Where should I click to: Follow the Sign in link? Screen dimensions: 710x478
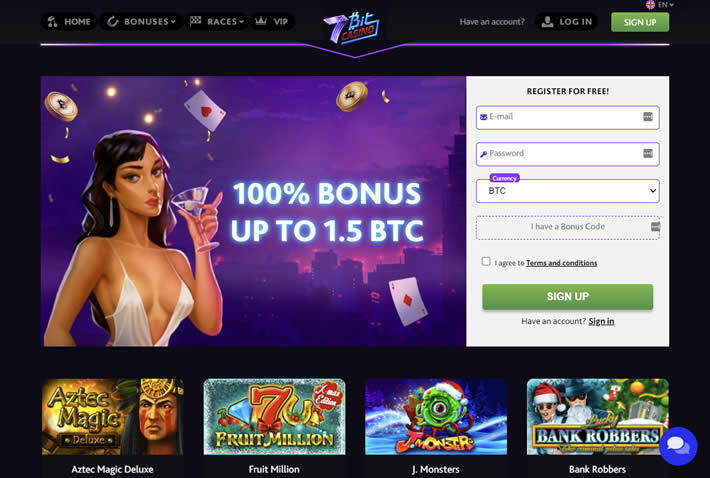(601, 321)
